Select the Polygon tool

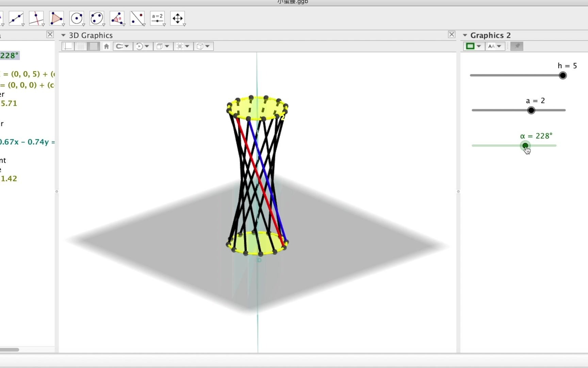click(56, 18)
